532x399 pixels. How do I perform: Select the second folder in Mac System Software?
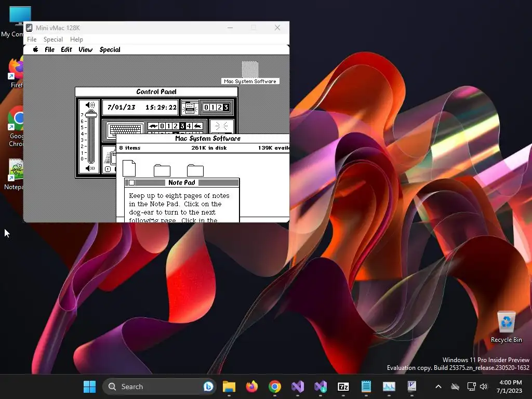195,170
